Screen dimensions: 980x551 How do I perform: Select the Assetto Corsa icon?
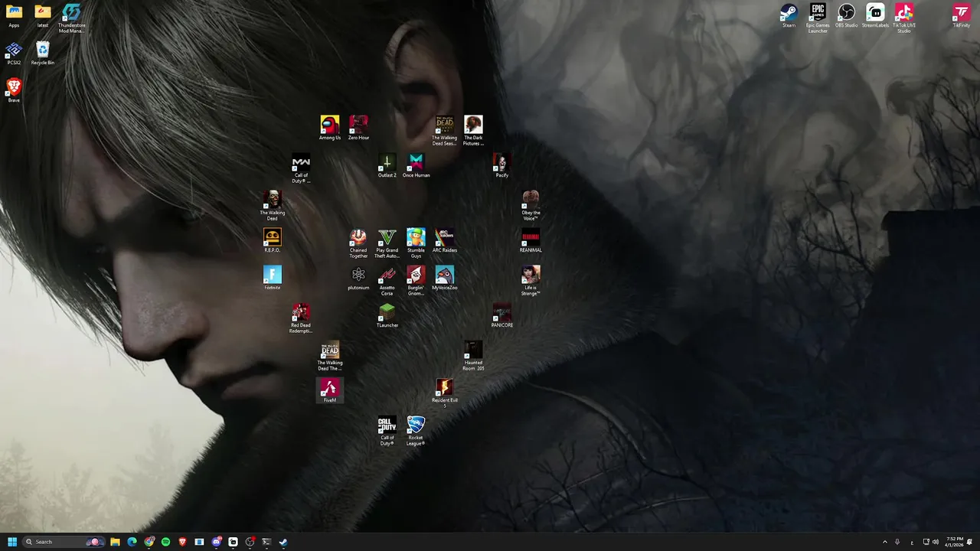[387, 281]
